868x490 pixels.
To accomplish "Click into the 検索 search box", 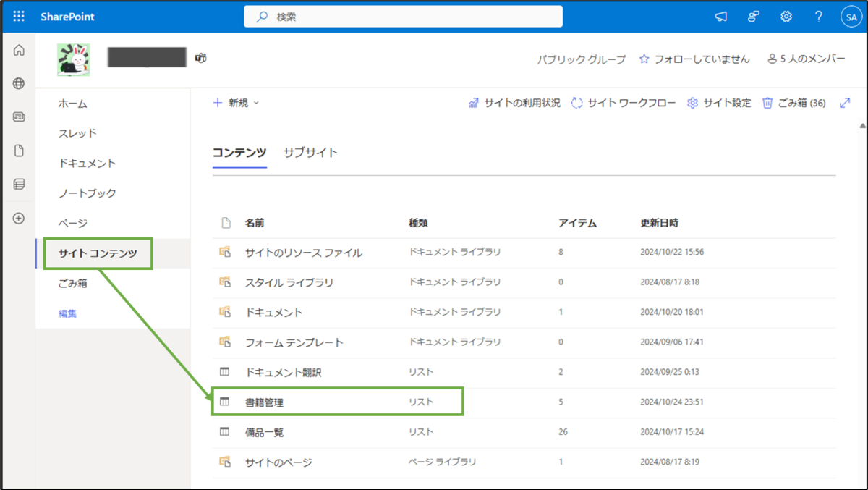I will tap(403, 17).
